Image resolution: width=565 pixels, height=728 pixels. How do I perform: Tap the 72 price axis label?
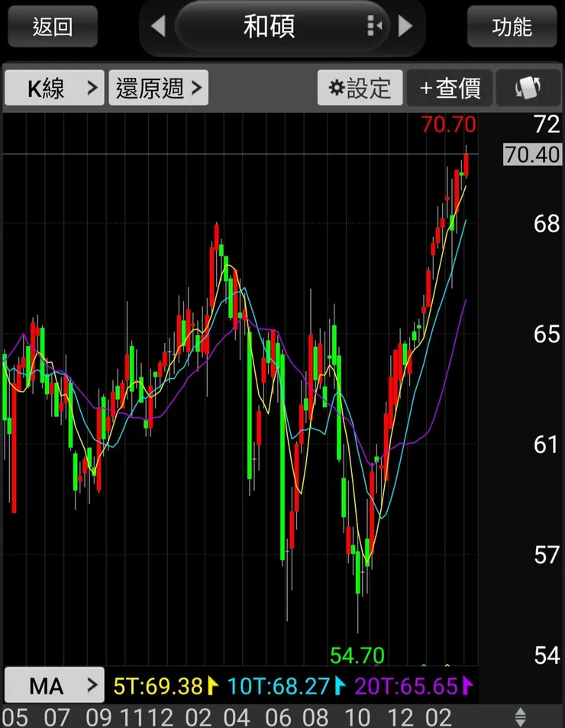pos(547,125)
